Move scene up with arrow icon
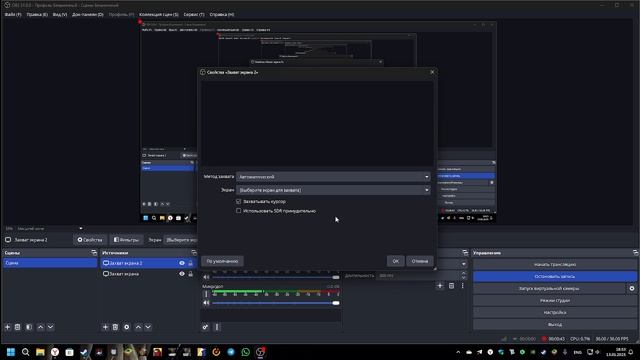640x360 pixels. click(x=40, y=327)
